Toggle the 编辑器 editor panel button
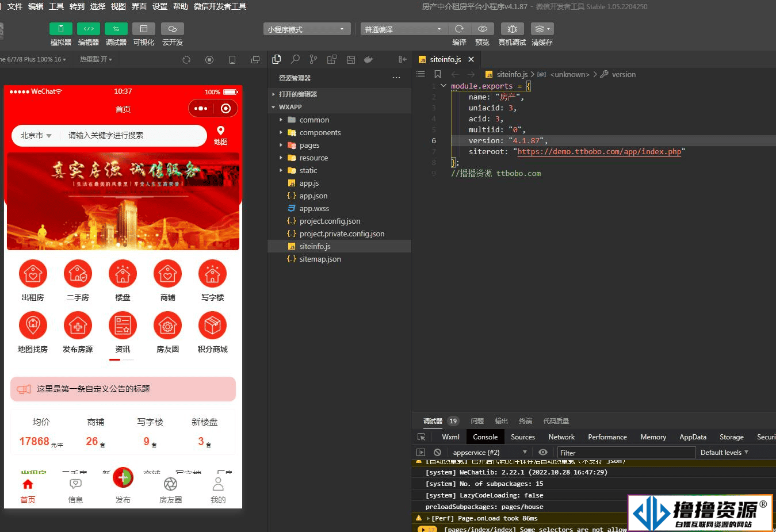 (x=89, y=29)
